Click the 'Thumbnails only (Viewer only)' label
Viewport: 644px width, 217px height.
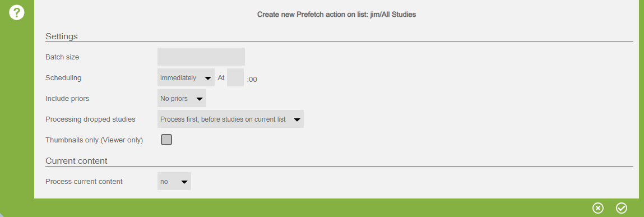tap(94, 140)
